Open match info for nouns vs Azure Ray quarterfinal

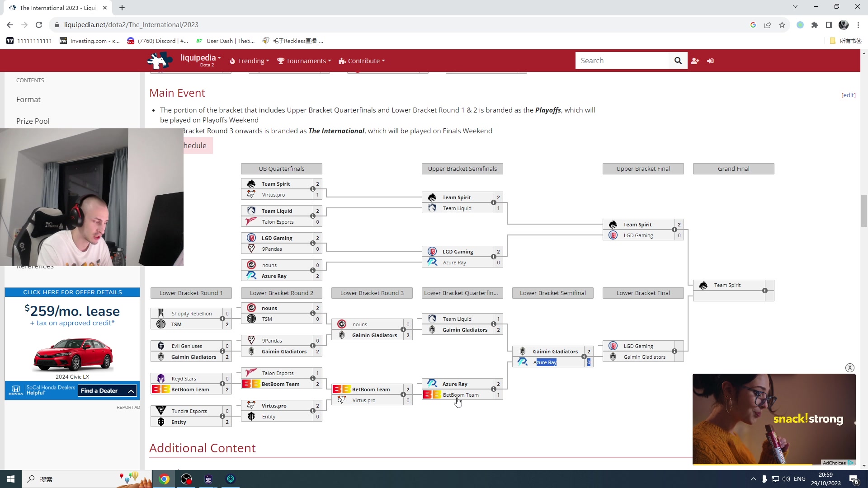(313, 270)
